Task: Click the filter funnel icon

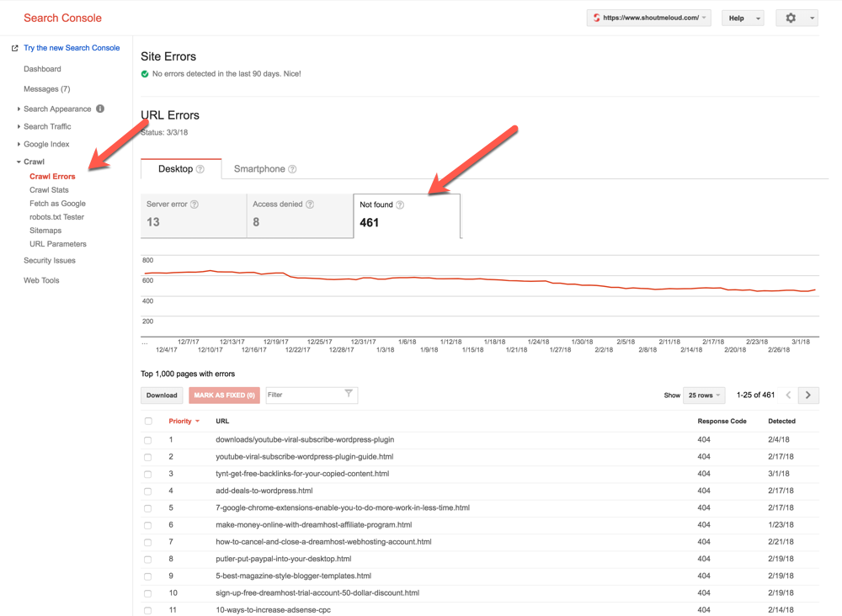Action: [x=349, y=394]
